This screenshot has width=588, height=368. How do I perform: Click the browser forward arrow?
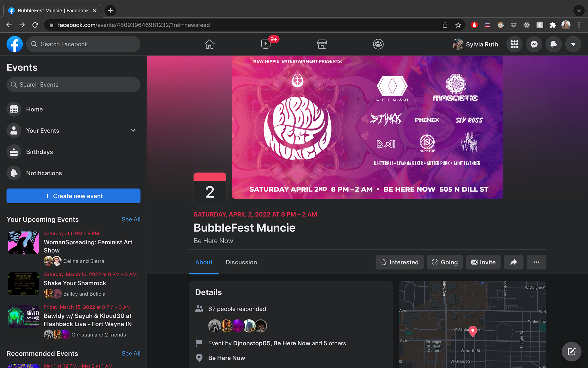tap(22, 25)
